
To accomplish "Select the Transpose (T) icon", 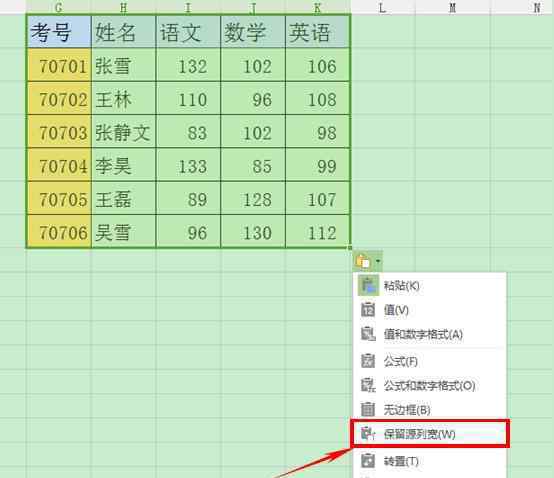I will coord(368,461).
